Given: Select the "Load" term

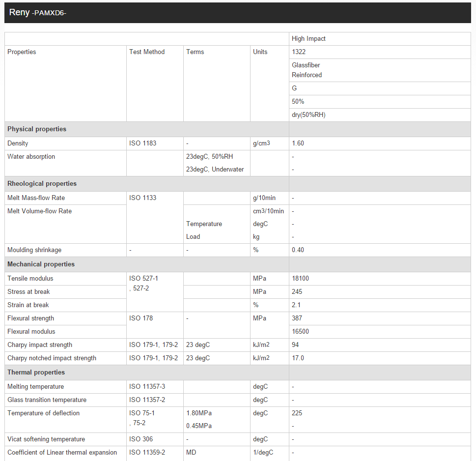Looking at the screenshot, I should 193,237.
